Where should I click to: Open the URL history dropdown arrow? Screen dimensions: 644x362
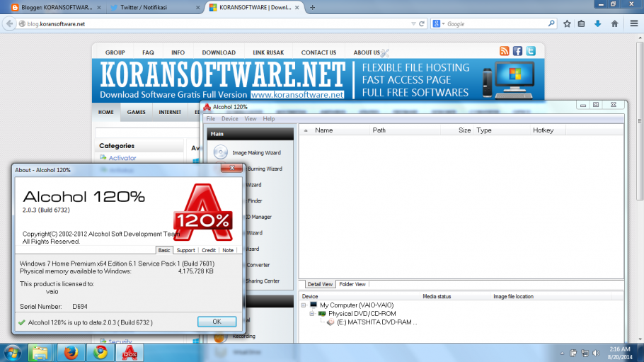coord(413,24)
